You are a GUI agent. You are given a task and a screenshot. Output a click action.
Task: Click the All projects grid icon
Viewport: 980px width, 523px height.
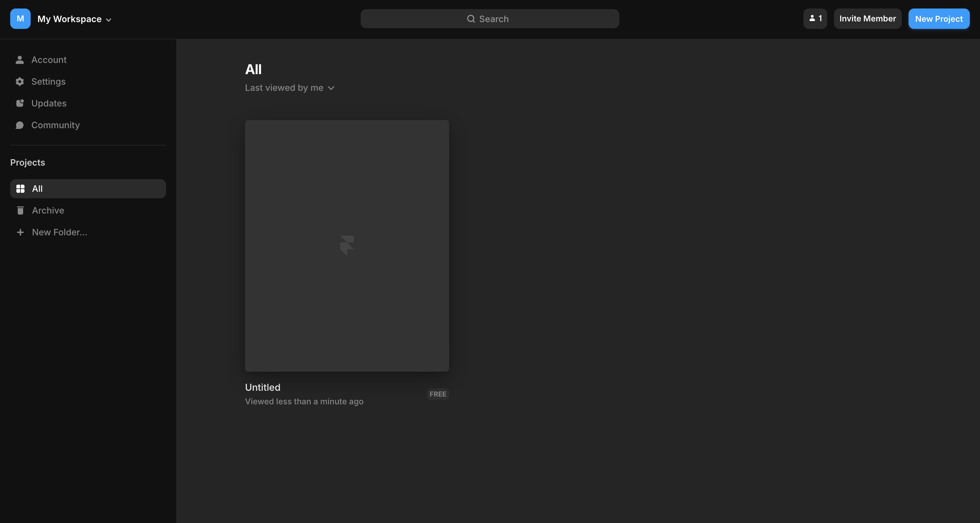click(x=20, y=188)
